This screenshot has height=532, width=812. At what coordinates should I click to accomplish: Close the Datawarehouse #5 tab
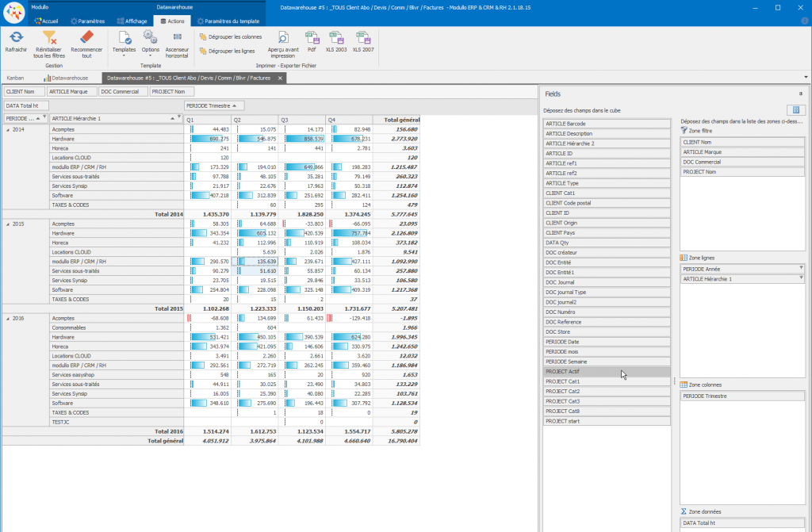point(280,78)
